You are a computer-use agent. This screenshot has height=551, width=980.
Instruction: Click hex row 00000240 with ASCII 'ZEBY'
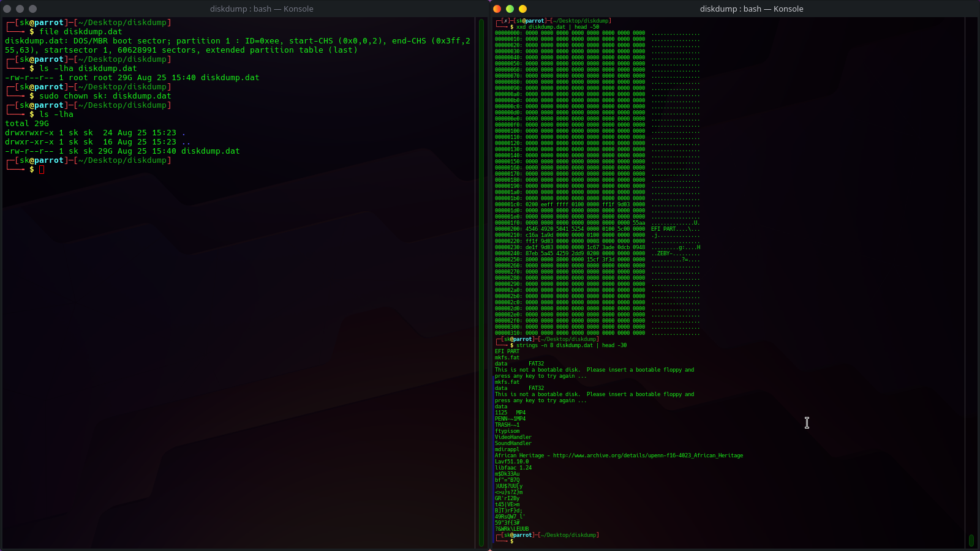click(597, 253)
